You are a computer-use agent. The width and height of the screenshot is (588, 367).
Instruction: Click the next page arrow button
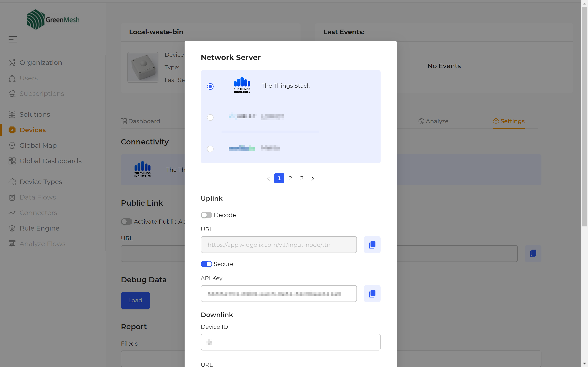313,178
